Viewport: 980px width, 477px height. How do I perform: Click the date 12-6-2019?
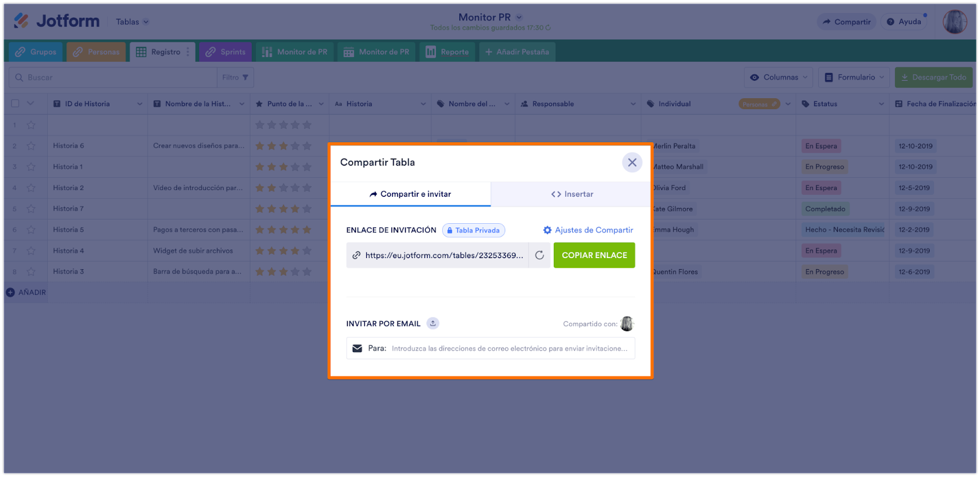[x=914, y=272]
